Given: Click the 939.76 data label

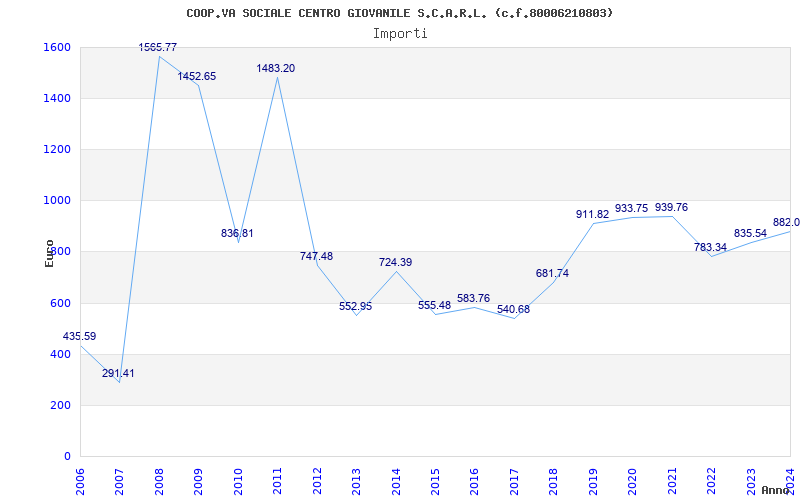Looking at the screenshot, I should click(x=671, y=207).
